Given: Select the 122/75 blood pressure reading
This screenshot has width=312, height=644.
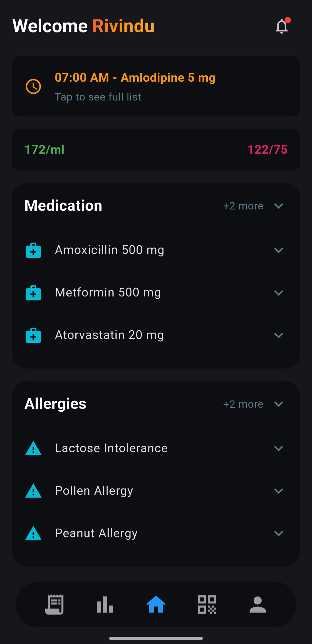Looking at the screenshot, I should 268,149.
